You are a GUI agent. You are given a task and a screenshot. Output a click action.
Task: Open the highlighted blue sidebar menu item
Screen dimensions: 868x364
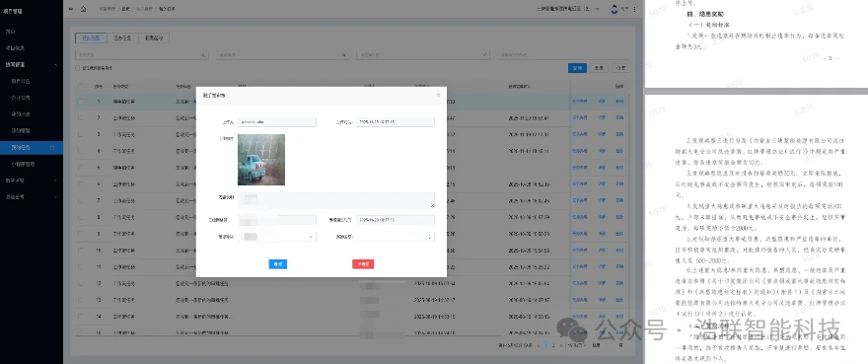(31, 147)
